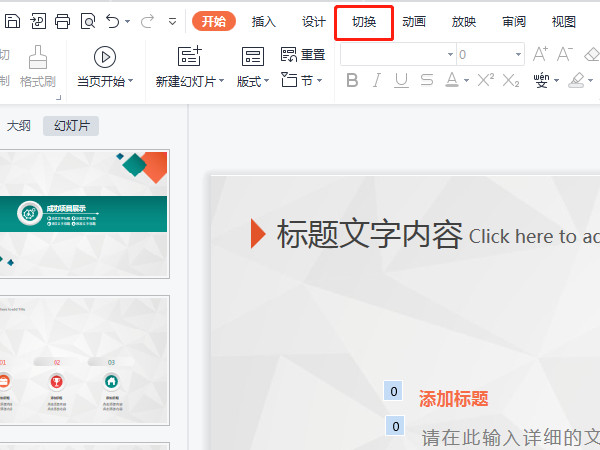
Task: Toggle Bold text formatting
Action: pos(350,81)
